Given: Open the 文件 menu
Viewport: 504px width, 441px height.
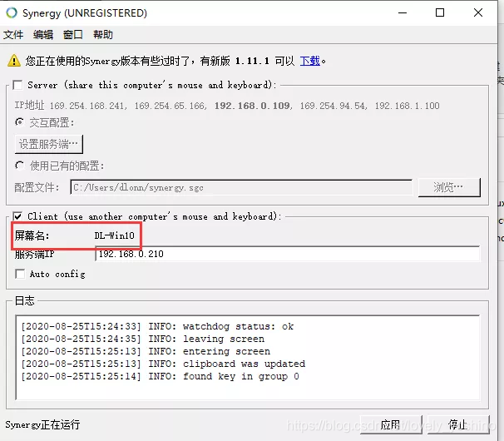Looking at the screenshot, I should point(13,34).
